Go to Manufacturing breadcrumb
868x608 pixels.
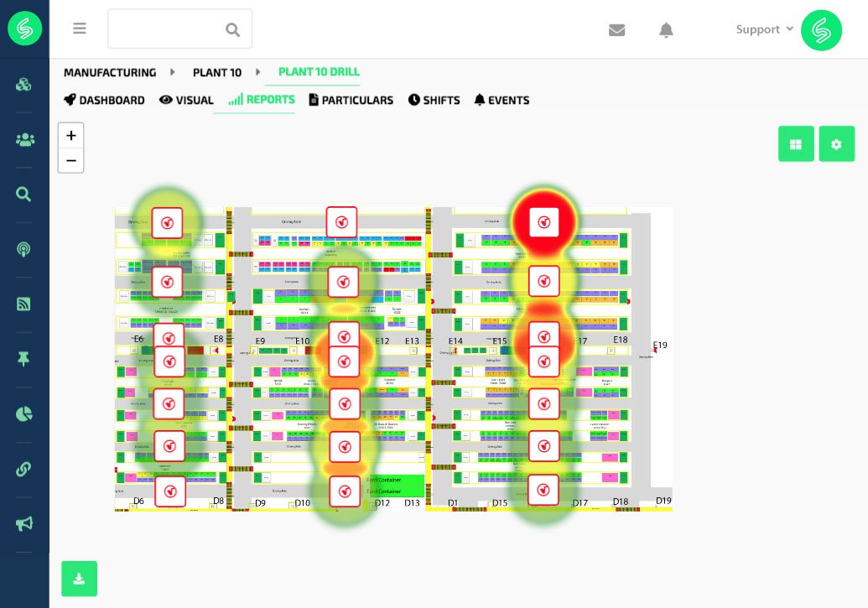pos(110,72)
